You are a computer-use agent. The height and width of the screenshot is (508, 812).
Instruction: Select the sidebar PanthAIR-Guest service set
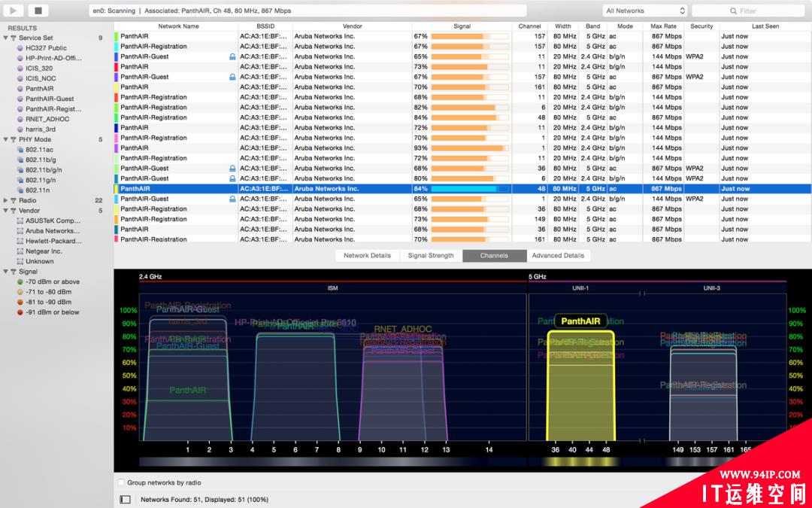click(x=50, y=99)
